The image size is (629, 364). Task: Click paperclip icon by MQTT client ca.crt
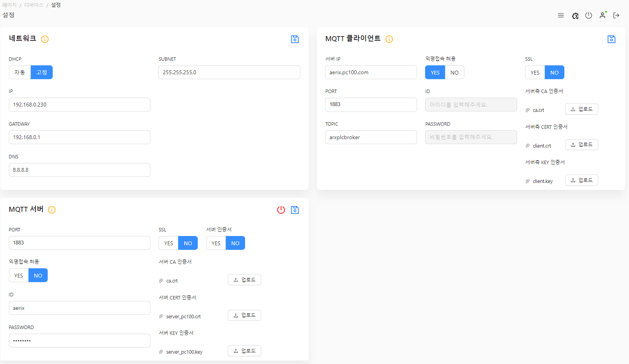[x=528, y=110]
